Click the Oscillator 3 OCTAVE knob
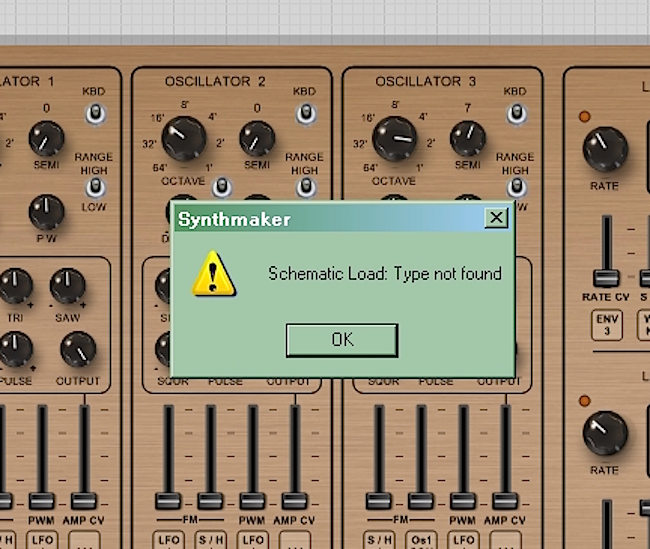 click(x=395, y=139)
